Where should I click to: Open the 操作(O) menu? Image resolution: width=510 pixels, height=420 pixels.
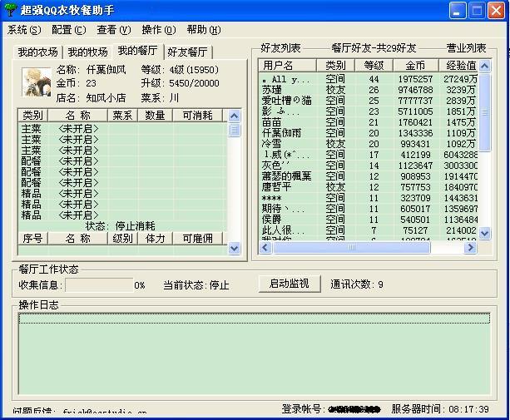point(159,30)
